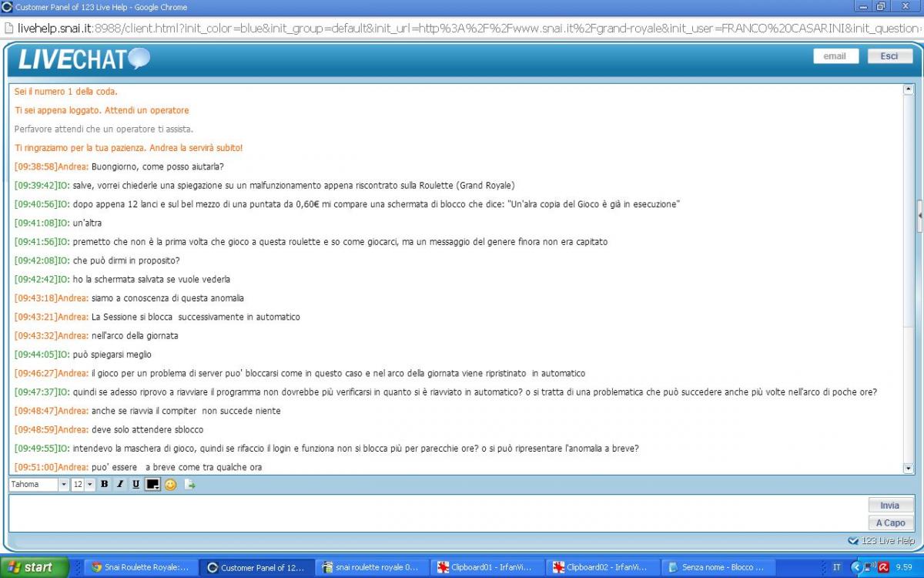Switch to snai roulette royale 0 taskbar item
Viewport: 924px width, 578px height.
point(371,567)
